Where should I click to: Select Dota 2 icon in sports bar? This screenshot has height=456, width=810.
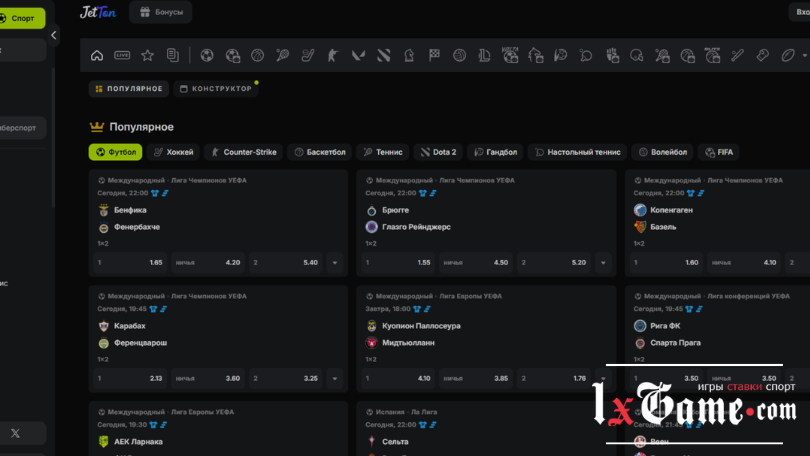pos(383,55)
